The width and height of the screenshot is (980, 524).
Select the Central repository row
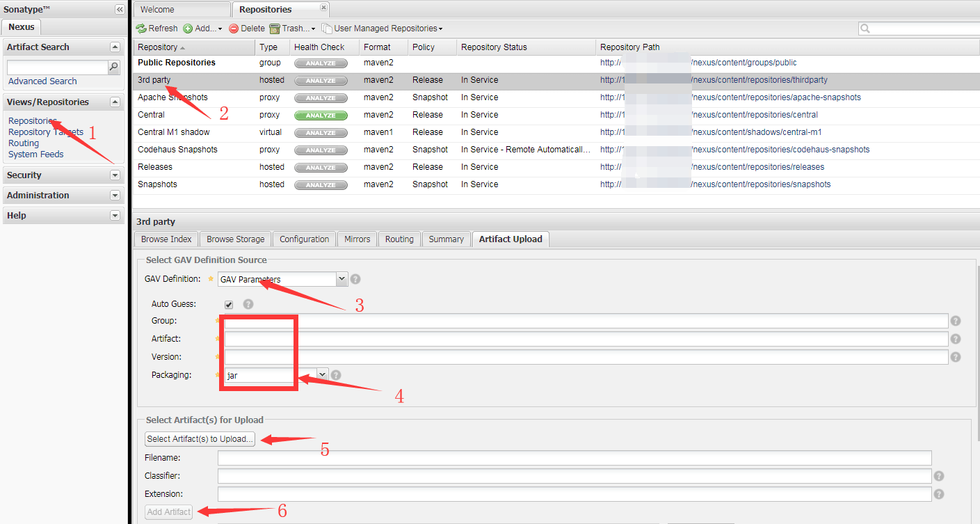click(556, 115)
